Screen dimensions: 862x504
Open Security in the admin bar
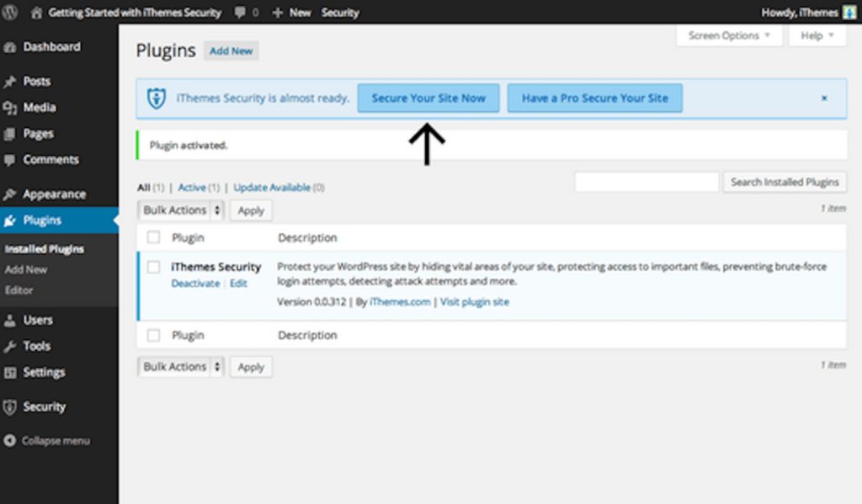pos(340,13)
